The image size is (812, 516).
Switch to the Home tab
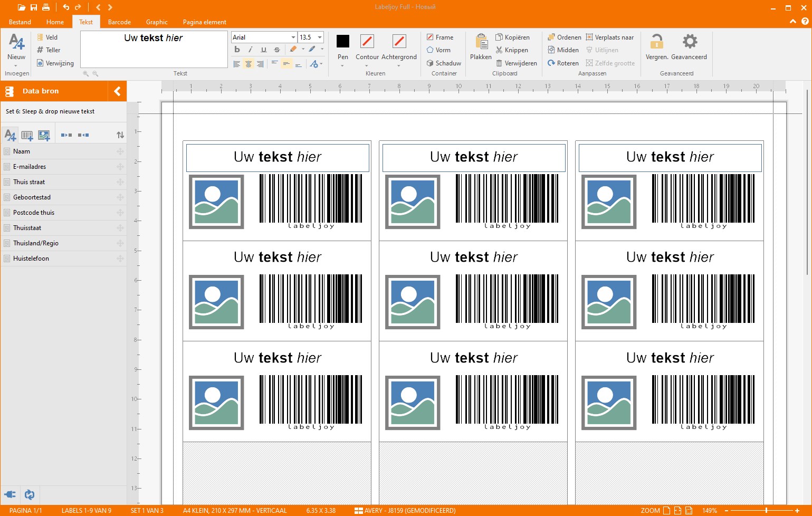point(55,22)
